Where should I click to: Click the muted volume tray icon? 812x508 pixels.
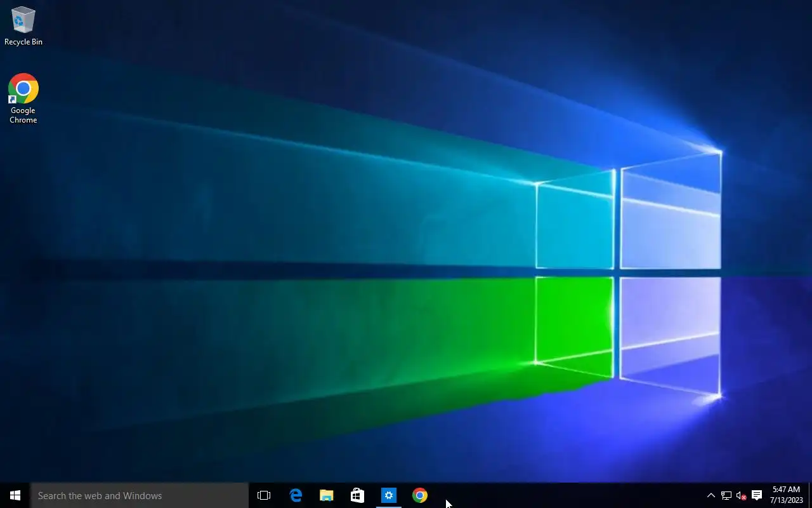coord(741,495)
